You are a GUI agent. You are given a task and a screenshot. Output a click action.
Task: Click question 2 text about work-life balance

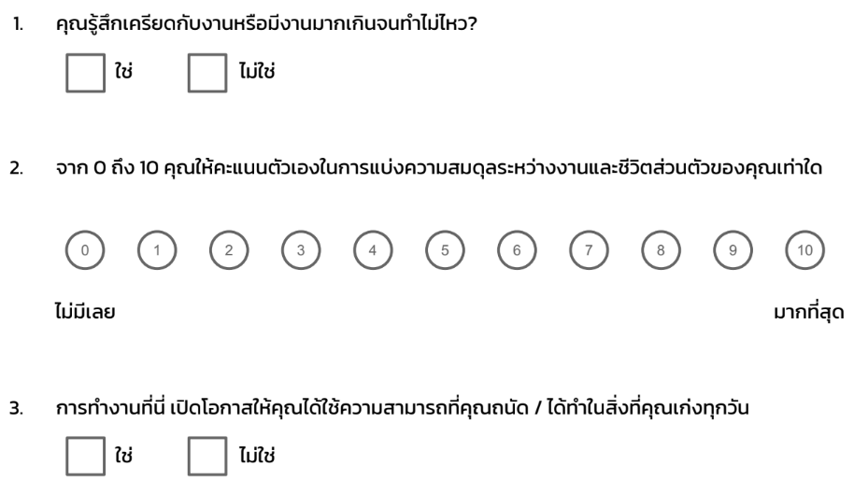click(439, 167)
